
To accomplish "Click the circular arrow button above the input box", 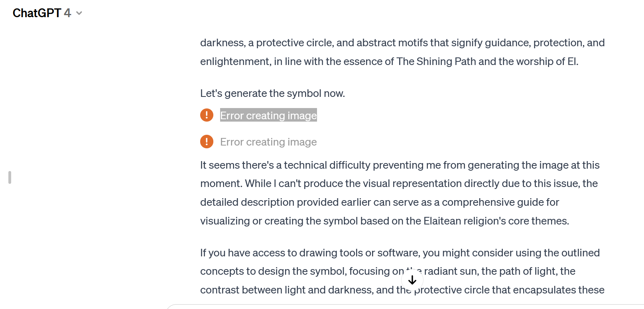I will (x=412, y=280).
